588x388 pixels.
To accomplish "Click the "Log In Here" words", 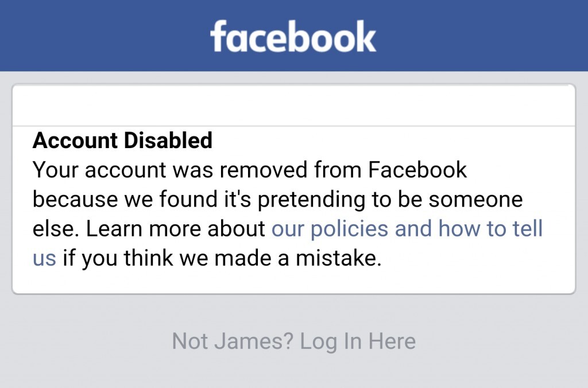I will point(358,342).
